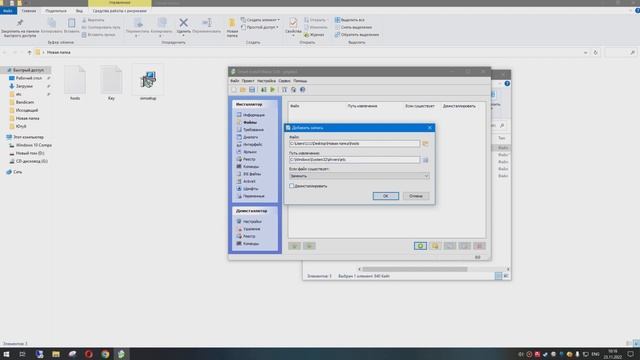
Task: Click the horizontal scrollbar in the background window
Action: click(x=415, y=269)
